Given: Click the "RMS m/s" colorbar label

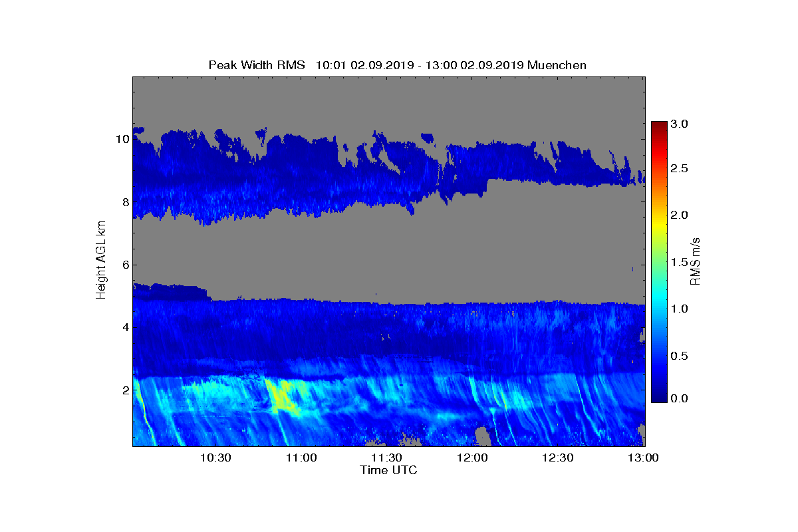Looking at the screenshot, I should 696,260.
